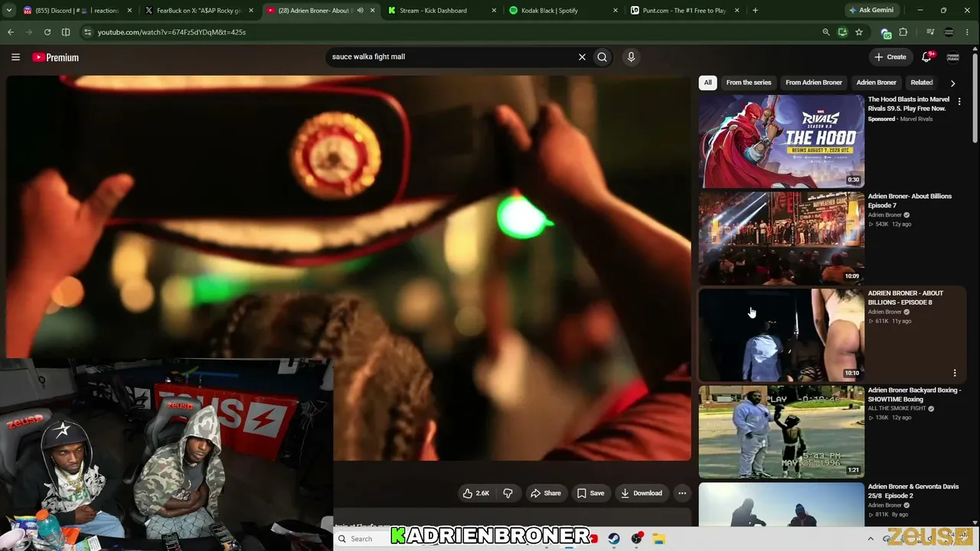Open File Explorer from the taskbar

[x=658, y=539]
